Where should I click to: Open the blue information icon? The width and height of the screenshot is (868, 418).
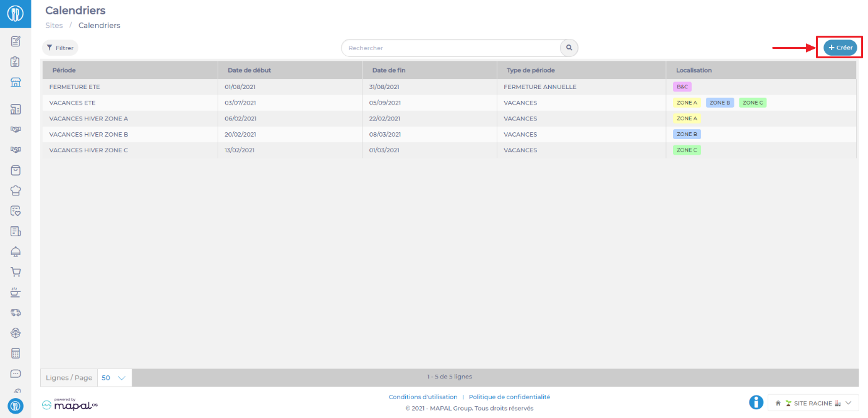click(756, 402)
